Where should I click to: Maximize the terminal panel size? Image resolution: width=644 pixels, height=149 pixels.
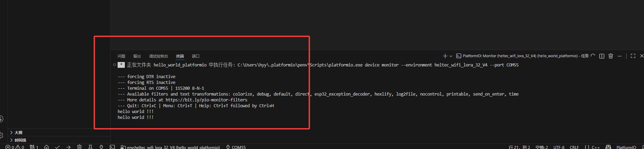(x=633, y=56)
